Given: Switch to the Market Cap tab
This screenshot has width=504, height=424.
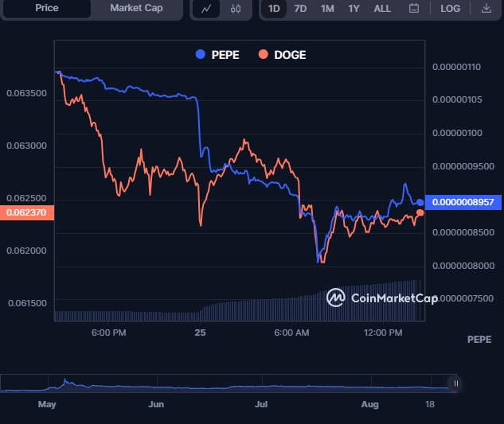Looking at the screenshot, I should coord(136,8).
